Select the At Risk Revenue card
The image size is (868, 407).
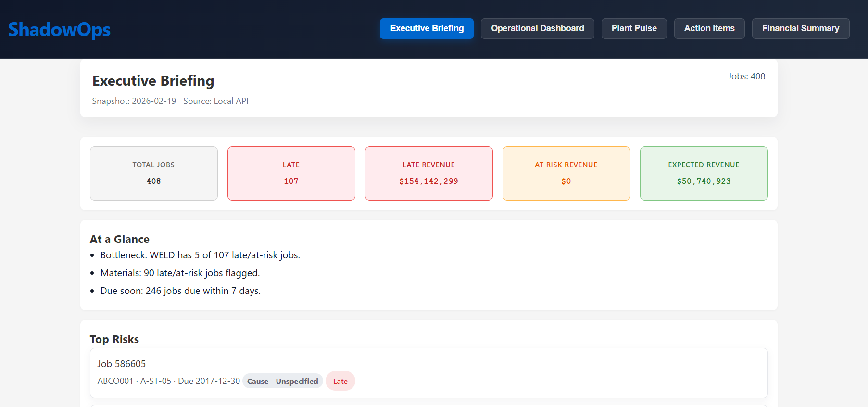(566, 173)
